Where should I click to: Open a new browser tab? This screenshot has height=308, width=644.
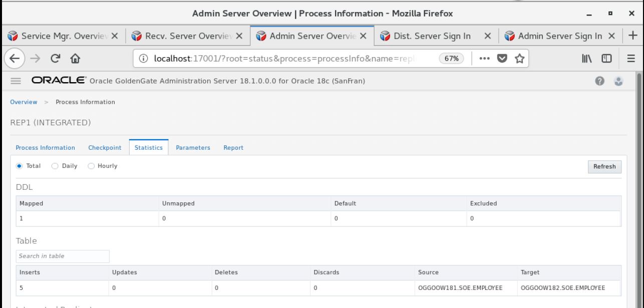[633, 36]
